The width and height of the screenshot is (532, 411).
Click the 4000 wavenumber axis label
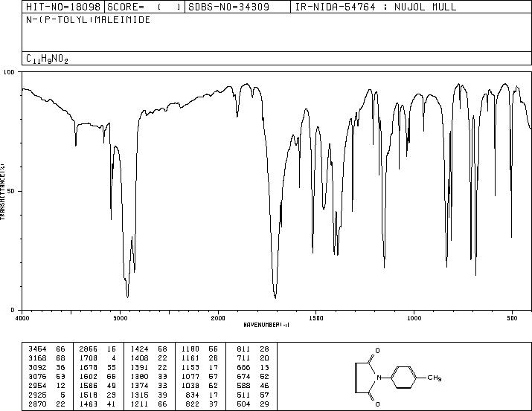pos(22,318)
